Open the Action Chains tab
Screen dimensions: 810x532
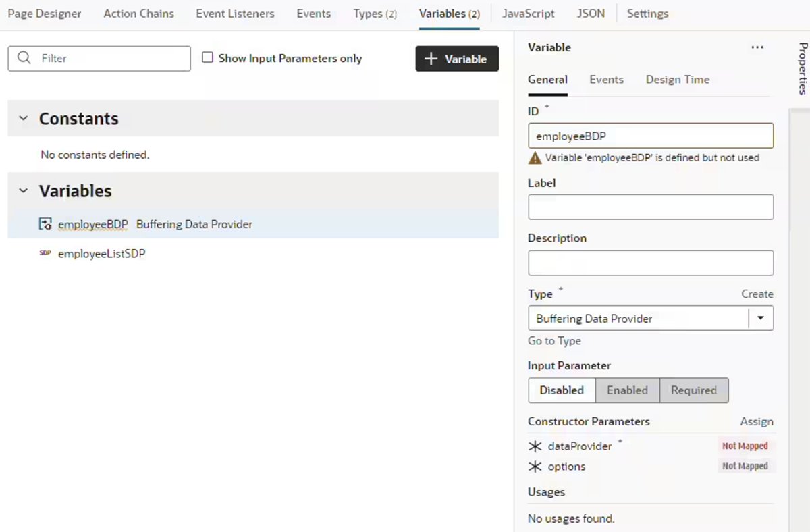[138, 13]
